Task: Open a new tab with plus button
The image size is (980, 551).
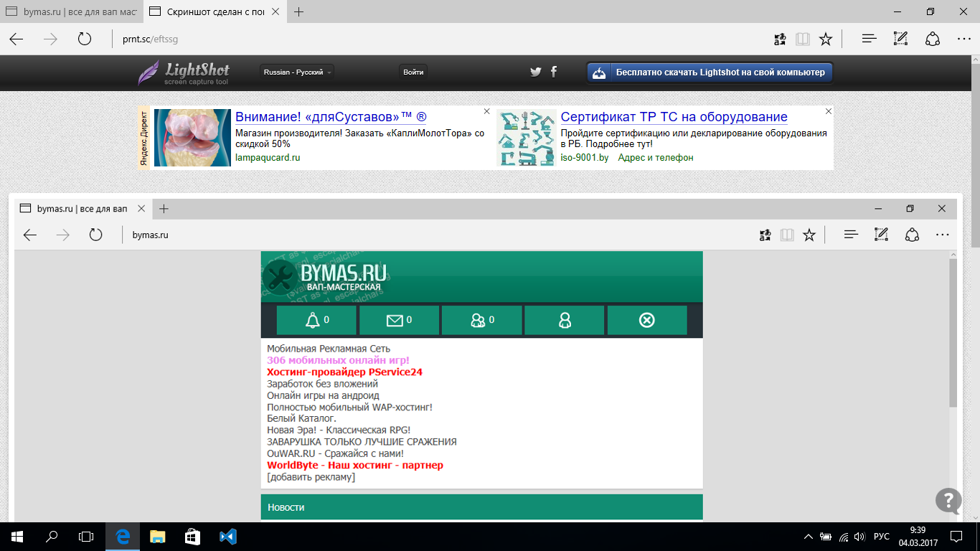Action: [299, 12]
